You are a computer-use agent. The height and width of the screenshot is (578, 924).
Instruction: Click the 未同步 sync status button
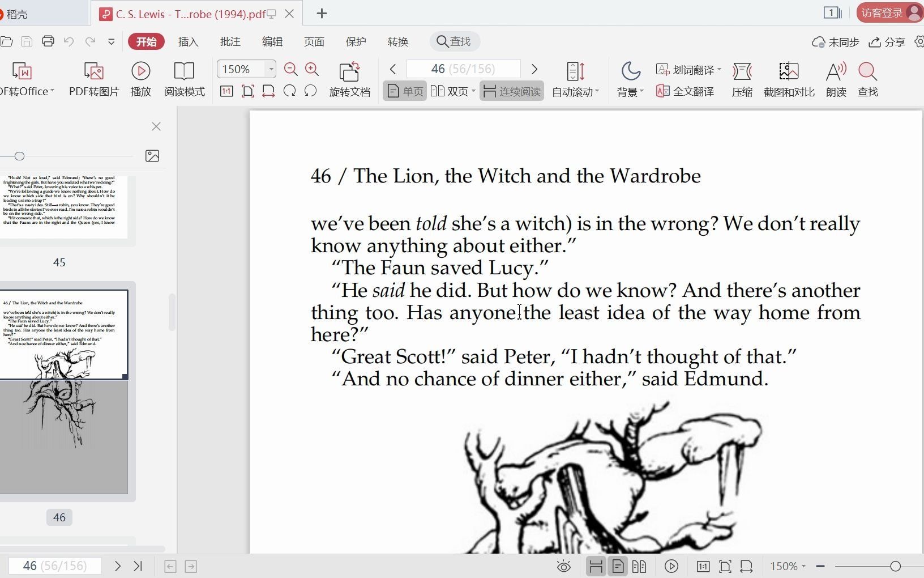point(836,42)
